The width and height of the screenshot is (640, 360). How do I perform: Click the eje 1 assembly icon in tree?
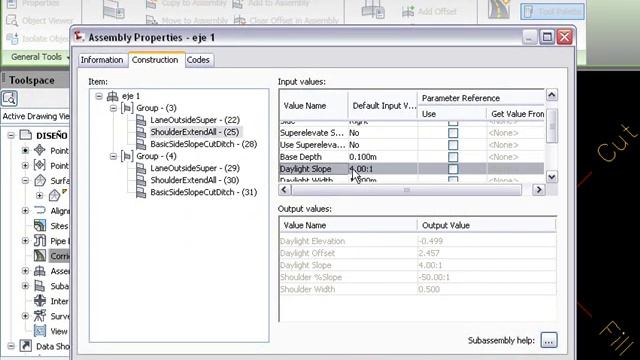pyautogui.click(x=112, y=96)
